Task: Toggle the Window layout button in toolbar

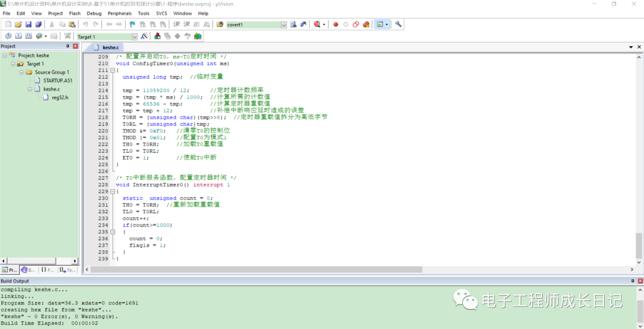Action: pos(380,24)
